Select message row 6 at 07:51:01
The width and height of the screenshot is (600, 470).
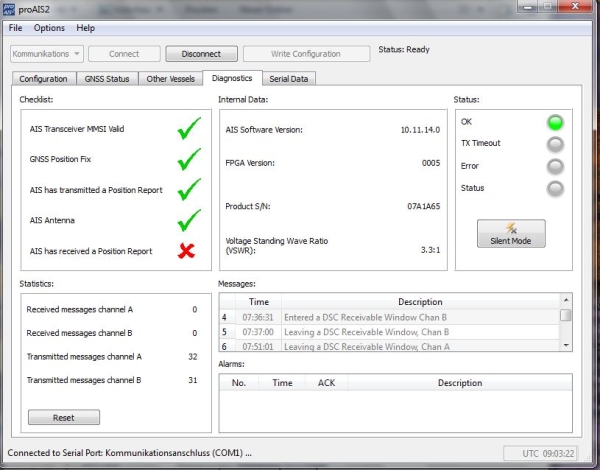pyautogui.click(x=390, y=346)
